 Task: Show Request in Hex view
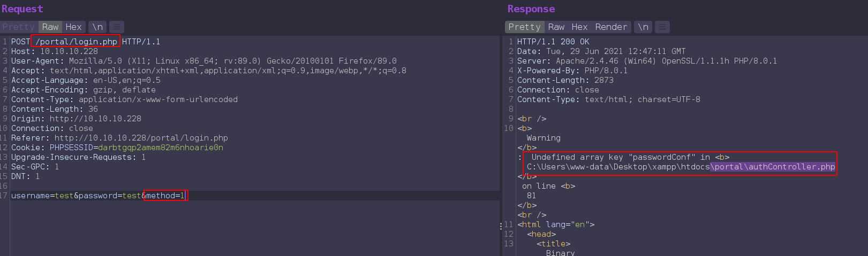(x=73, y=27)
